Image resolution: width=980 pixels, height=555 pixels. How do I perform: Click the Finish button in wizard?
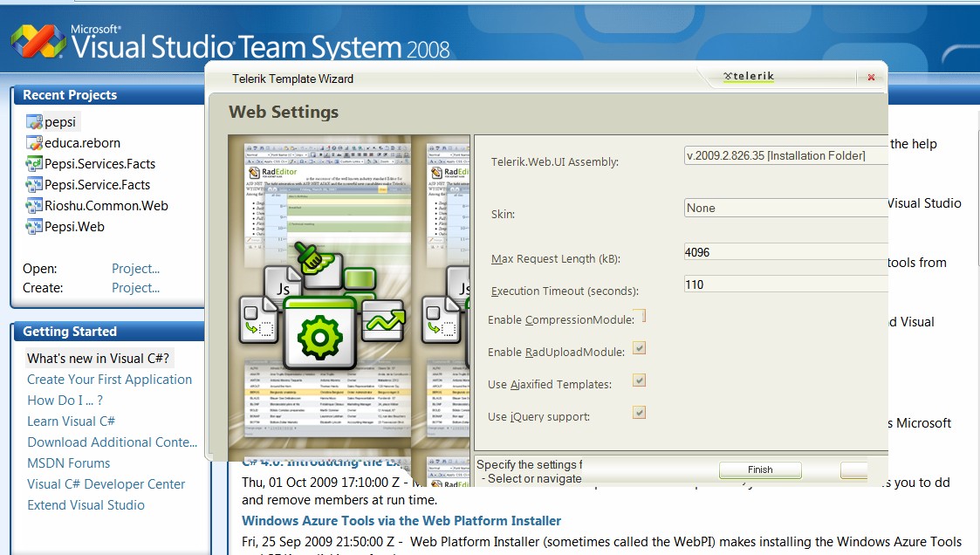760,470
